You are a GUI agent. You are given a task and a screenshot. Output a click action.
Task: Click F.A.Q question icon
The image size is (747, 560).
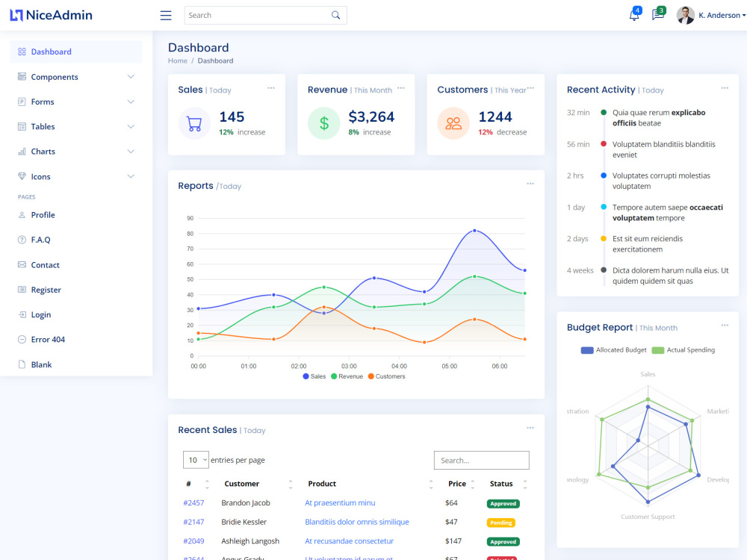22,240
